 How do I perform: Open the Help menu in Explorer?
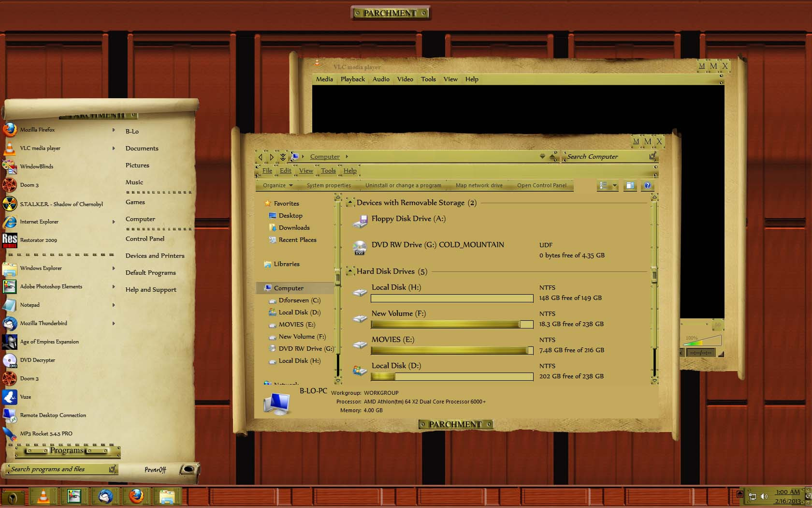pos(350,171)
